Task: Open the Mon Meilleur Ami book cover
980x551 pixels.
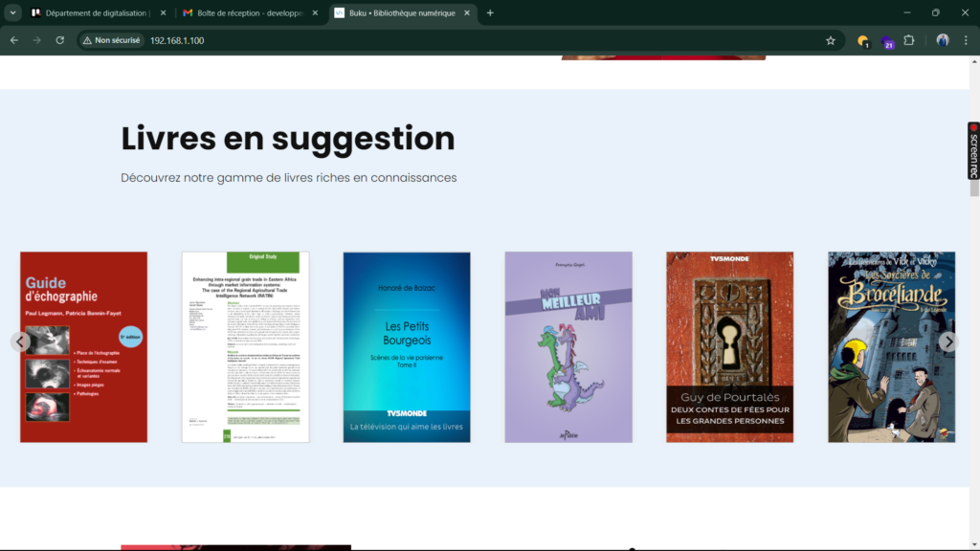Action: pyautogui.click(x=568, y=347)
